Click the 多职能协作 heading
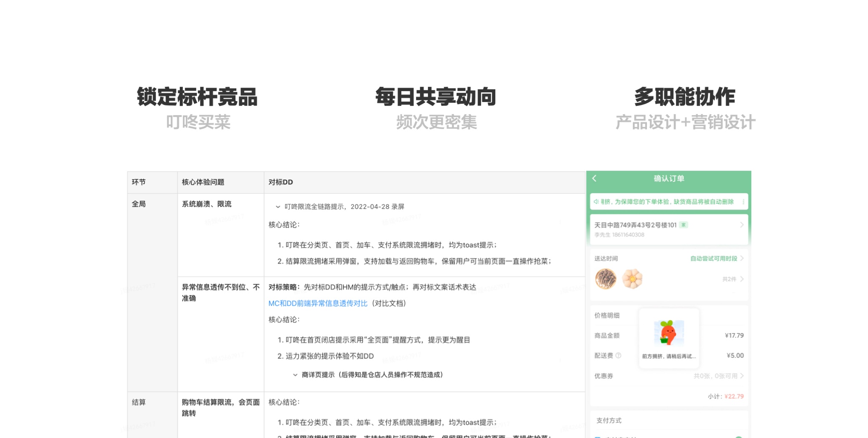The image size is (868, 438). pos(685,97)
